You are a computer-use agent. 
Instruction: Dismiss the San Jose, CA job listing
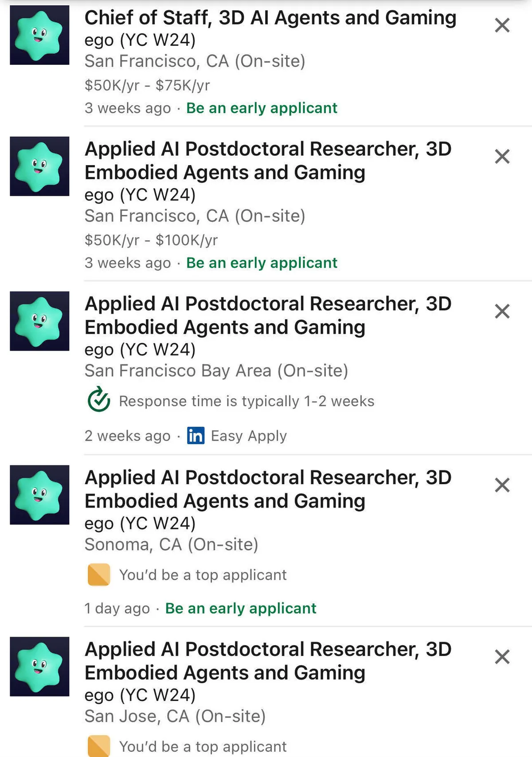click(x=502, y=657)
